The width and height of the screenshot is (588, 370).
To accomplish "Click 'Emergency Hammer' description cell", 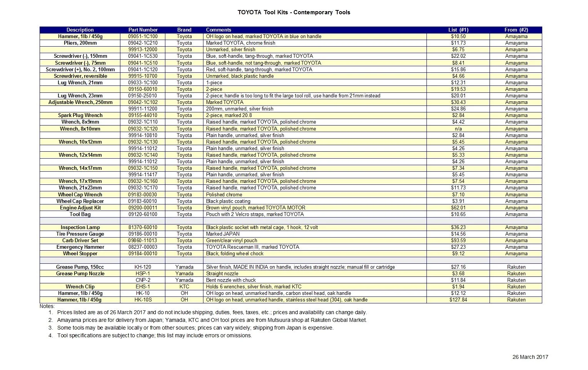I will [80, 247].
